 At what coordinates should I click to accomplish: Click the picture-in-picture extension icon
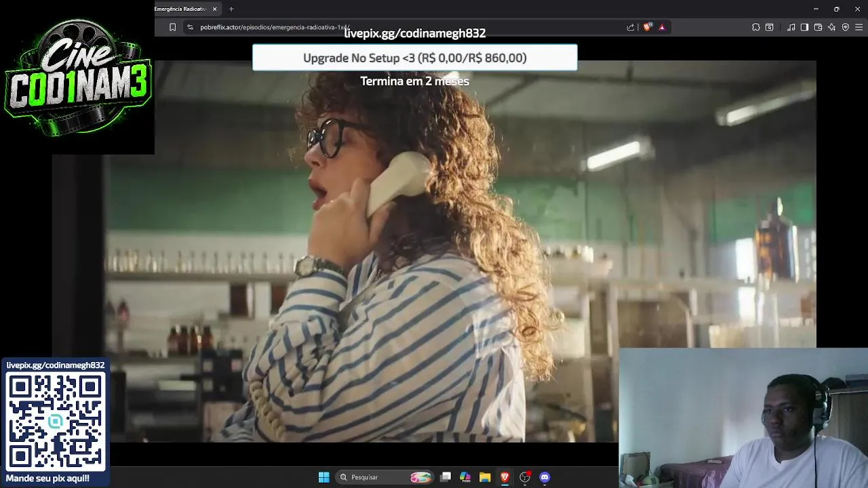(770, 27)
